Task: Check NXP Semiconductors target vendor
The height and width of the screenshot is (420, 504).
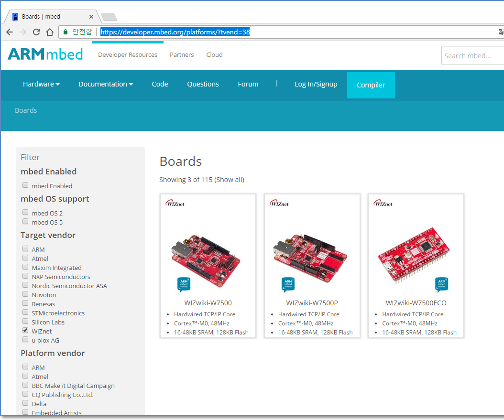Action: [x=25, y=276]
